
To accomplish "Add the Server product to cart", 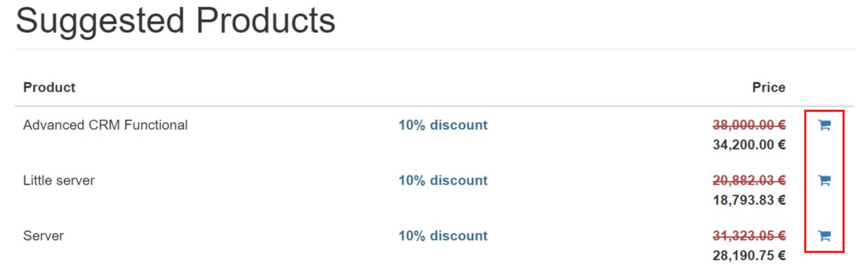I will pos(824,236).
